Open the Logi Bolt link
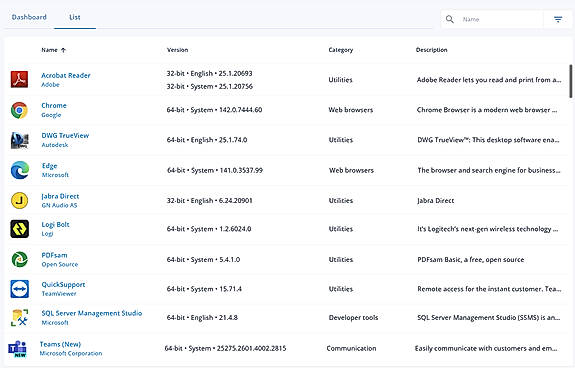 point(55,225)
